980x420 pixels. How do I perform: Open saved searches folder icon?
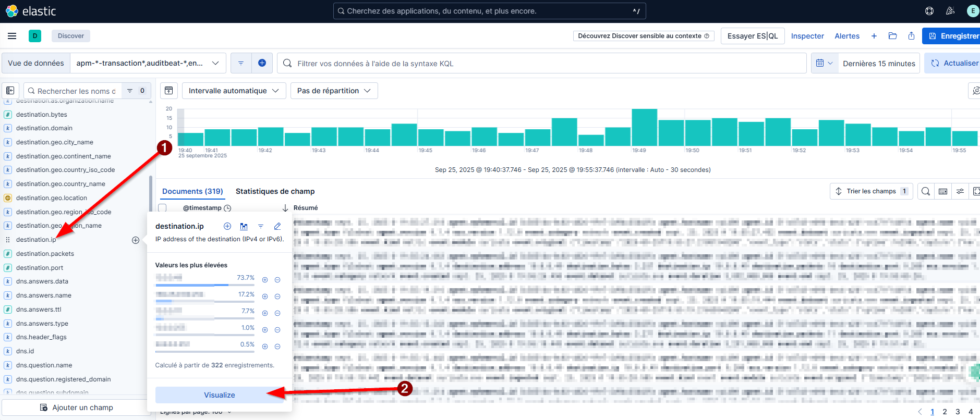[893, 36]
